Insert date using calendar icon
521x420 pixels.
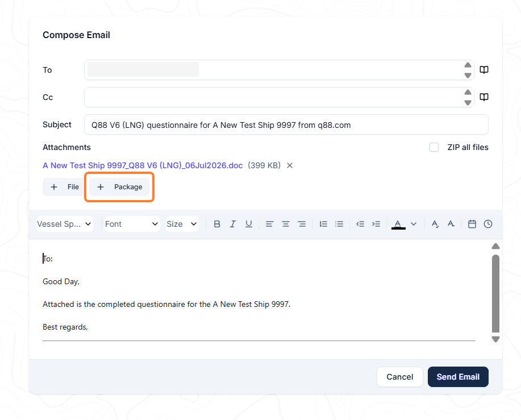pos(472,224)
